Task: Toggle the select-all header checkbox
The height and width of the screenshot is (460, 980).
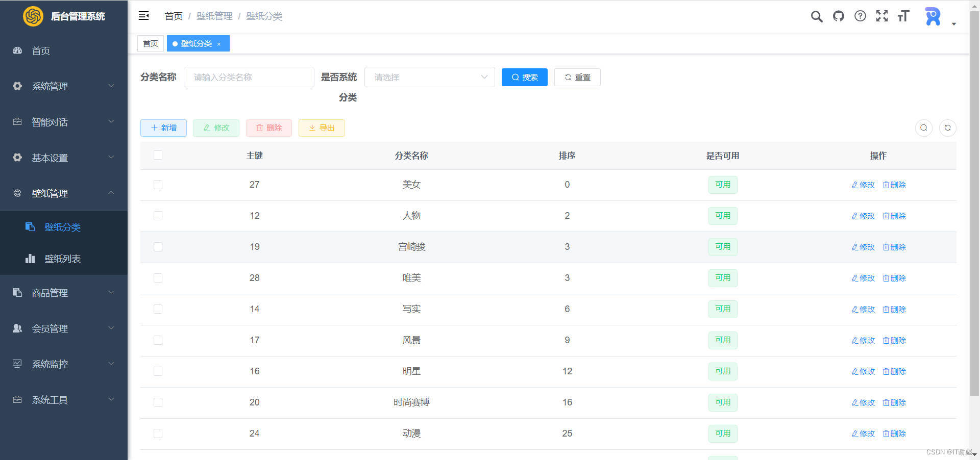Action: 158,155
